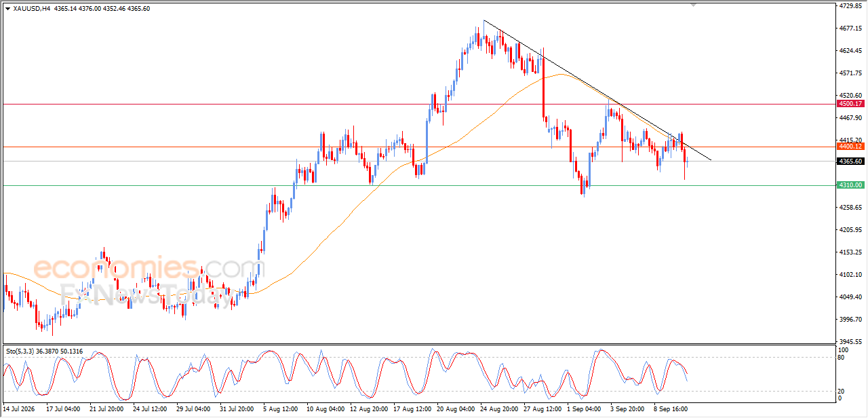Viewport: 868px width, 418px height.
Task: Click the 4467.90 price axis value
Action: (x=850, y=118)
